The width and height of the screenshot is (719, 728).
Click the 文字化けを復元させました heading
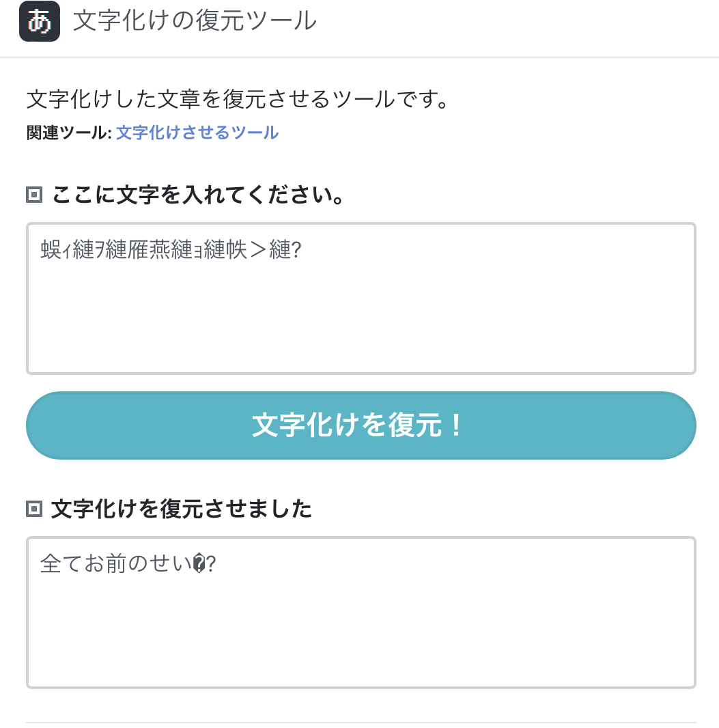182,509
